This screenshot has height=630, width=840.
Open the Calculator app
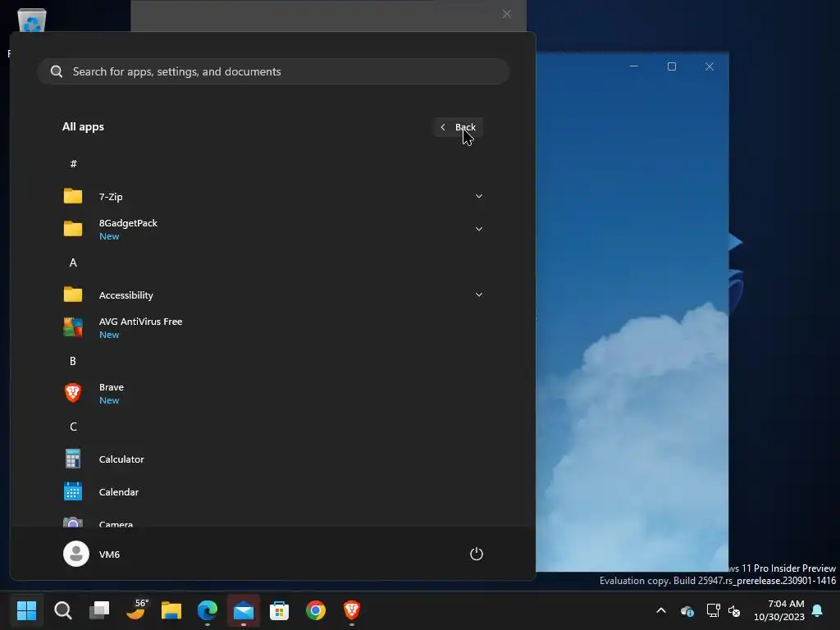[273, 459]
